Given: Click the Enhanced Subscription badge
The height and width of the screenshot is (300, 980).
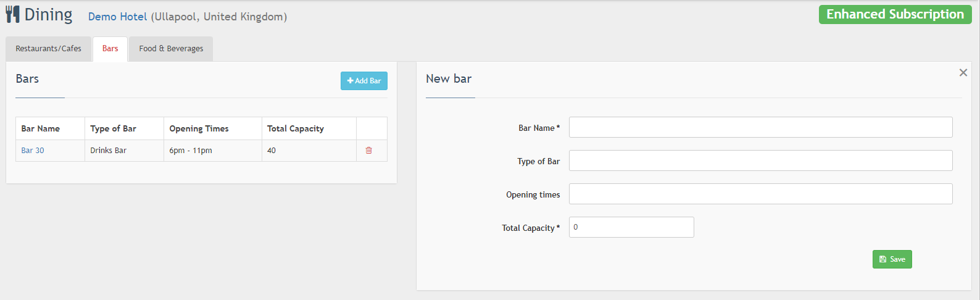Looking at the screenshot, I should click(x=895, y=14).
